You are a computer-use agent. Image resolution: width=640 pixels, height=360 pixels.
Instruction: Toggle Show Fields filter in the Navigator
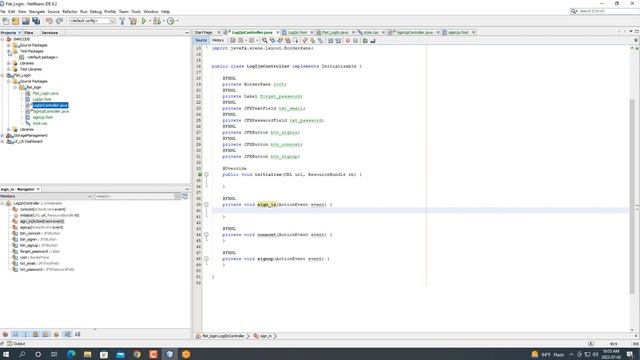pyautogui.click(x=15, y=334)
